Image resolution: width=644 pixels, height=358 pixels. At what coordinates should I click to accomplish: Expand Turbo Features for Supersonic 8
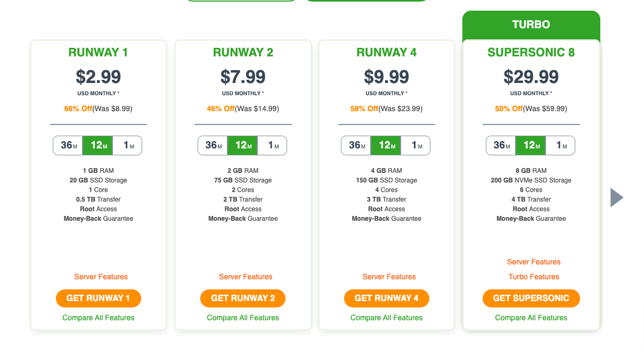point(534,277)
